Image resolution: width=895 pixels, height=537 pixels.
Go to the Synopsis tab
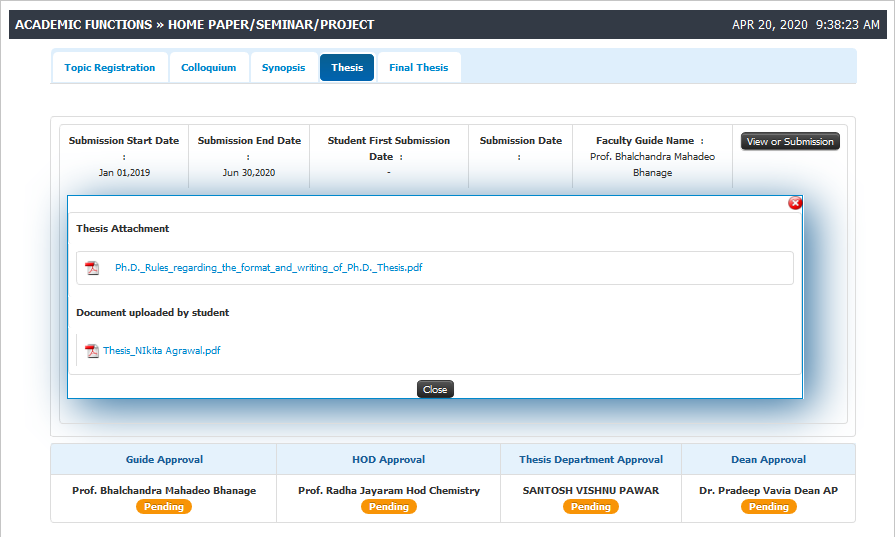click(283, 67)
